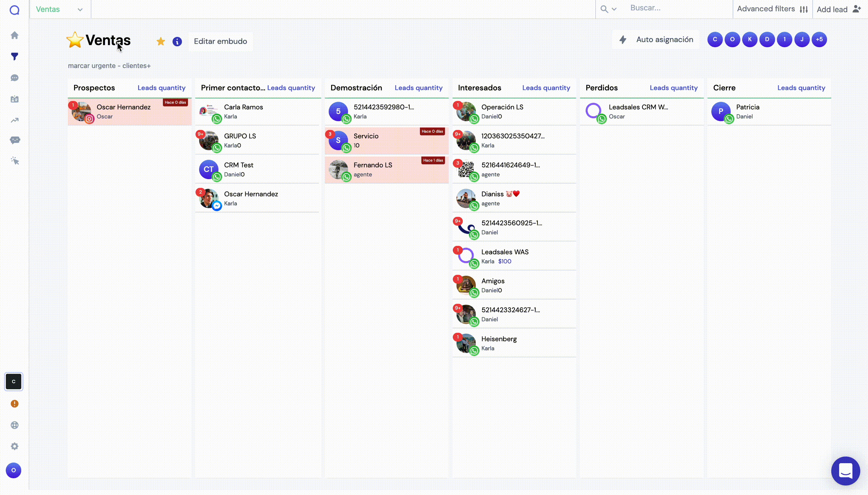Screen dimensions: 868x495
Task: Open the funnel icon in sidebar
Action: 14,56
